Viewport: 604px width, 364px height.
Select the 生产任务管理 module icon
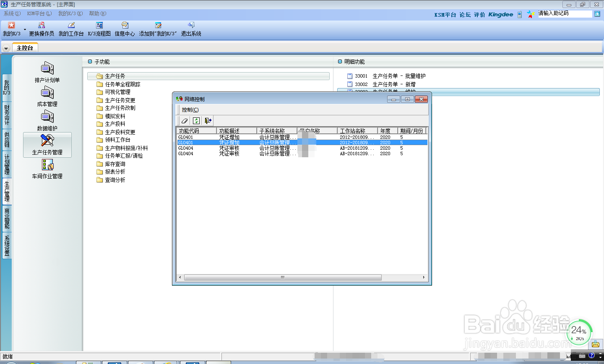(47, 145)
